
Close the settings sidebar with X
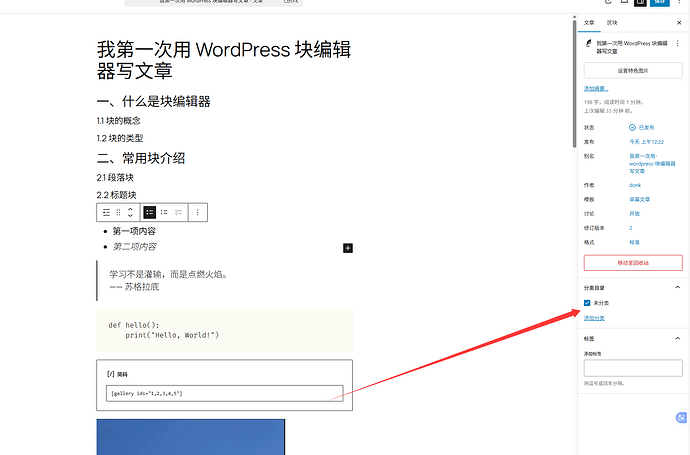679,22
